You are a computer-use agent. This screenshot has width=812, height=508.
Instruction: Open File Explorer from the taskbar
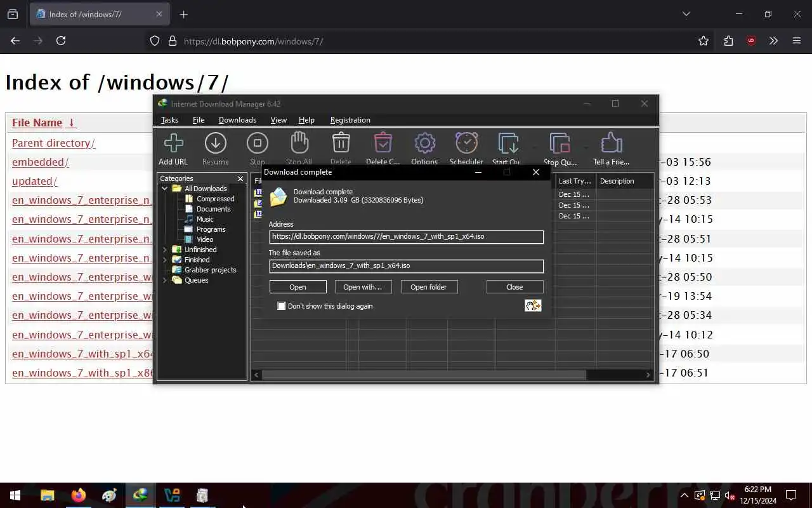48,495
